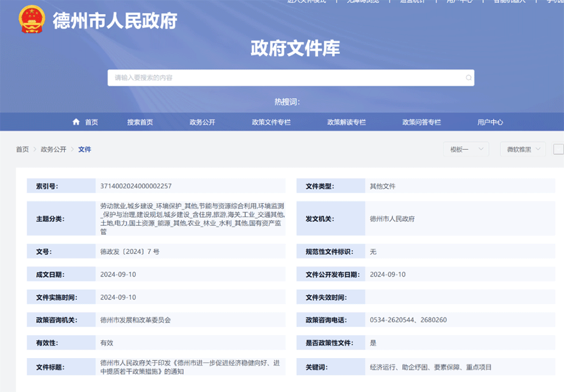The height and width of the screenshot is (392, 564).
Task: Open the color picker box beside the font dropdown
Action: [x=558, y=149]
